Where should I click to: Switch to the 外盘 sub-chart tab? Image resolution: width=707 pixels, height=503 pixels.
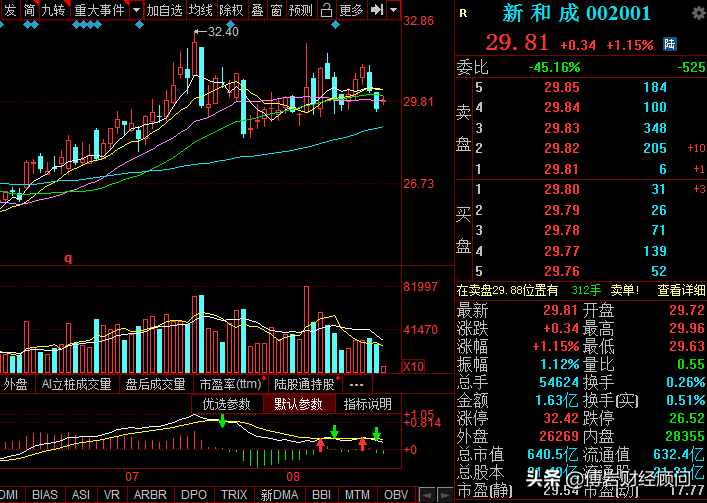15,384
